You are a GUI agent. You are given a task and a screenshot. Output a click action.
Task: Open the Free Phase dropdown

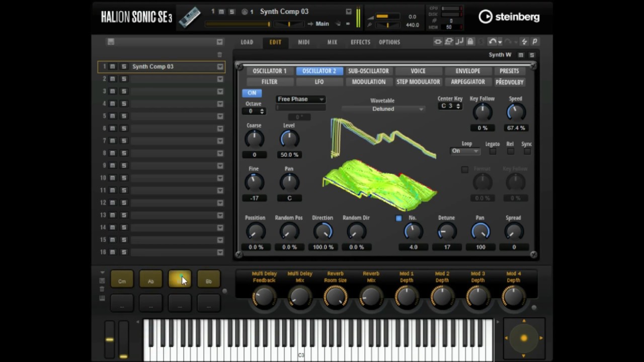[300, 99]
